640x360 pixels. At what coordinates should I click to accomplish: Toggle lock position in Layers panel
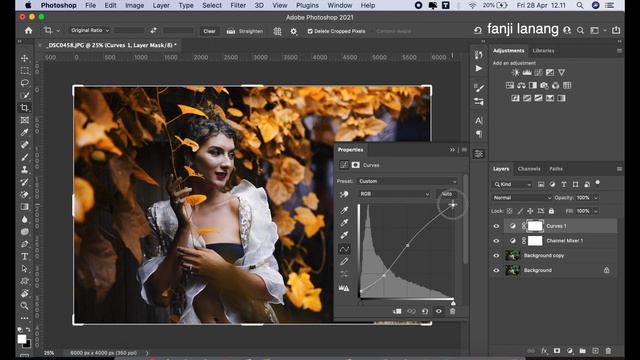[530, 211]
